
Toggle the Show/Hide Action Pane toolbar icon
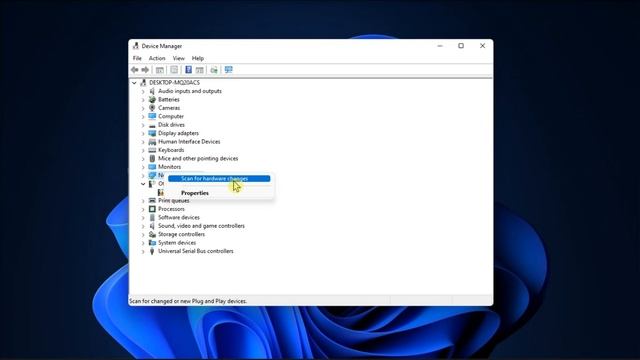coord(200,70)
